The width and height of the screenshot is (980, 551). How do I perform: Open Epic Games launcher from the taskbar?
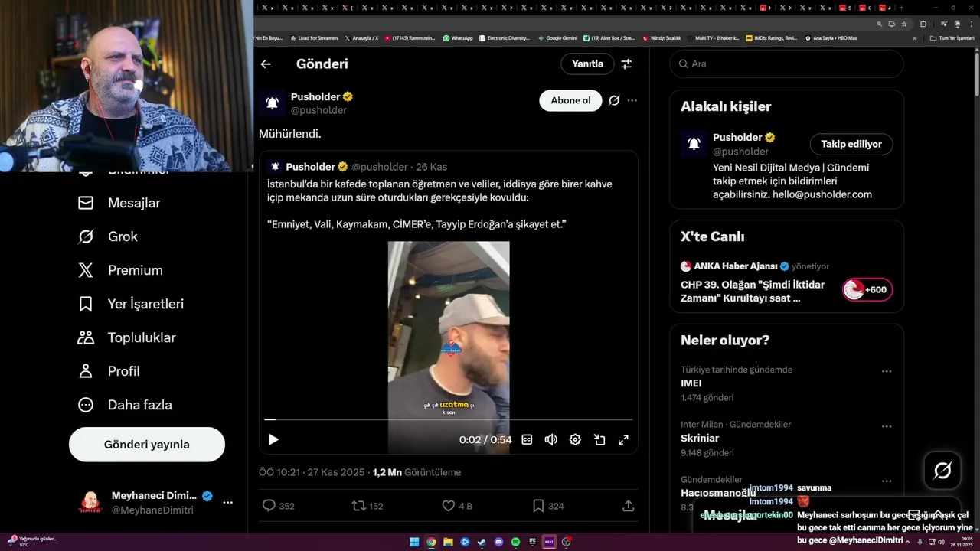tap(532, 542)
